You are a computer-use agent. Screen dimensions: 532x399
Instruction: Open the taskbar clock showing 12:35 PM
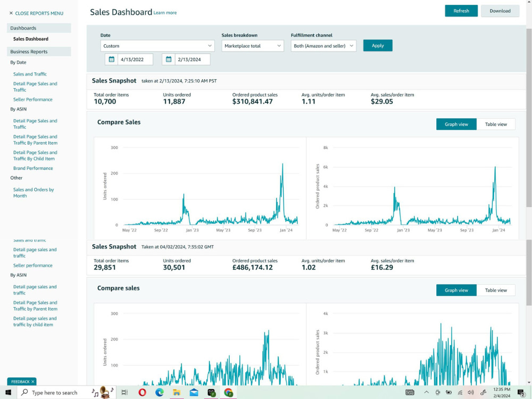[502, 393]
